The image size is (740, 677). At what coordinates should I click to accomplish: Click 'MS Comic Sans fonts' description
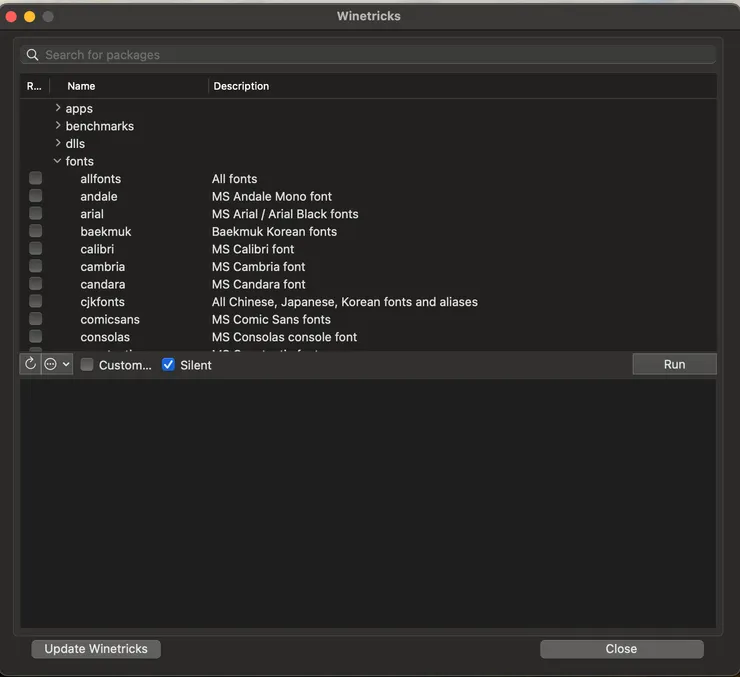(x=271, y=319)
